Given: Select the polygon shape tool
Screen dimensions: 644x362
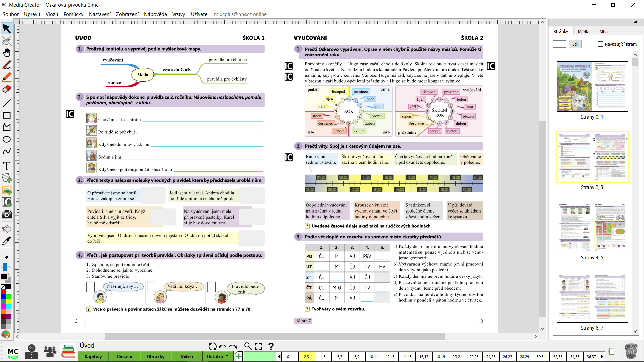Looking at the screenshot, I should click(x=6, y=127).
